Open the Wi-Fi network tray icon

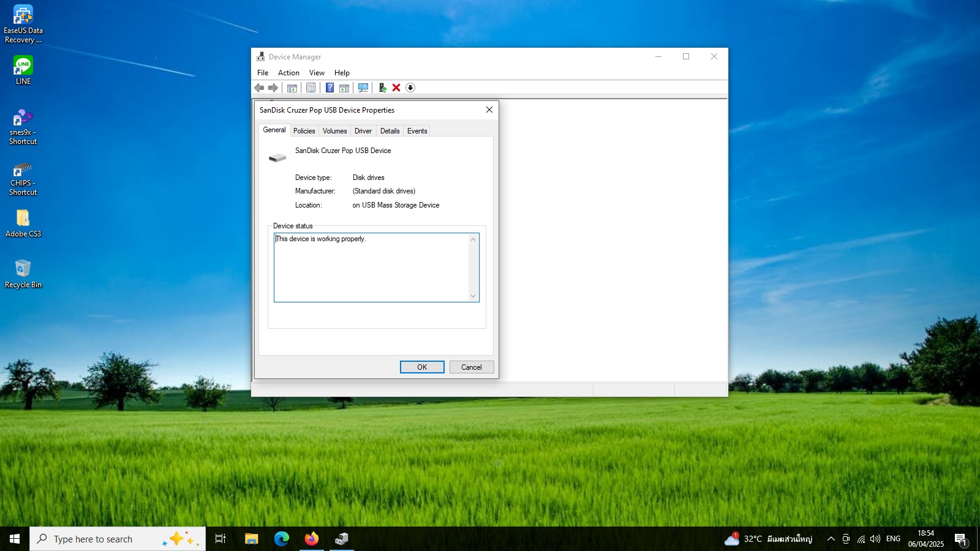861,539
